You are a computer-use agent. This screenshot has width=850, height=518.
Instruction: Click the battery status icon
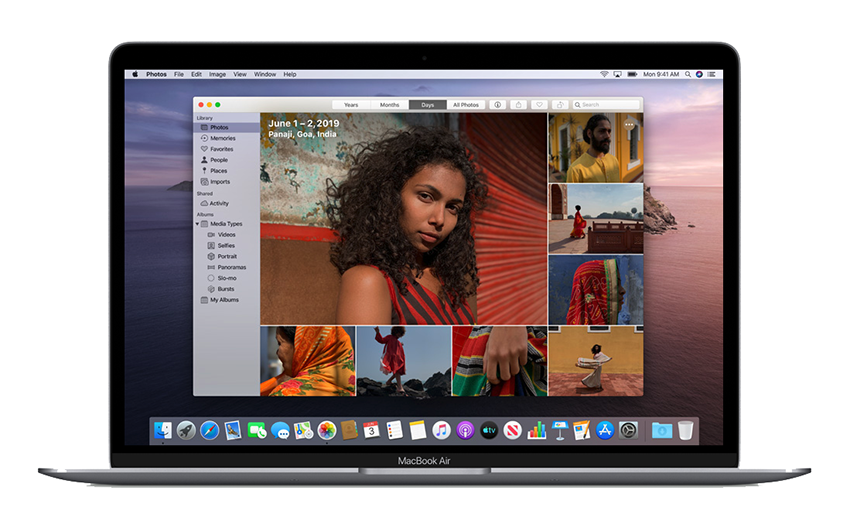click(632, 74)
